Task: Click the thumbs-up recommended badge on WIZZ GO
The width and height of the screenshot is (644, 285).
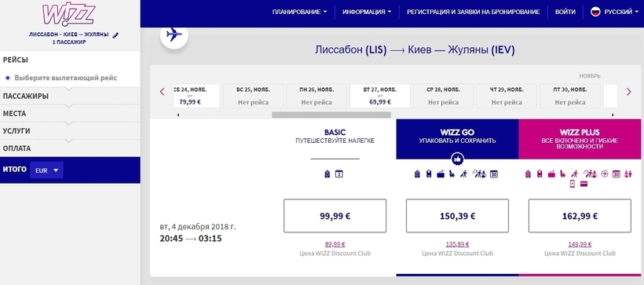Action: (457, 159)
